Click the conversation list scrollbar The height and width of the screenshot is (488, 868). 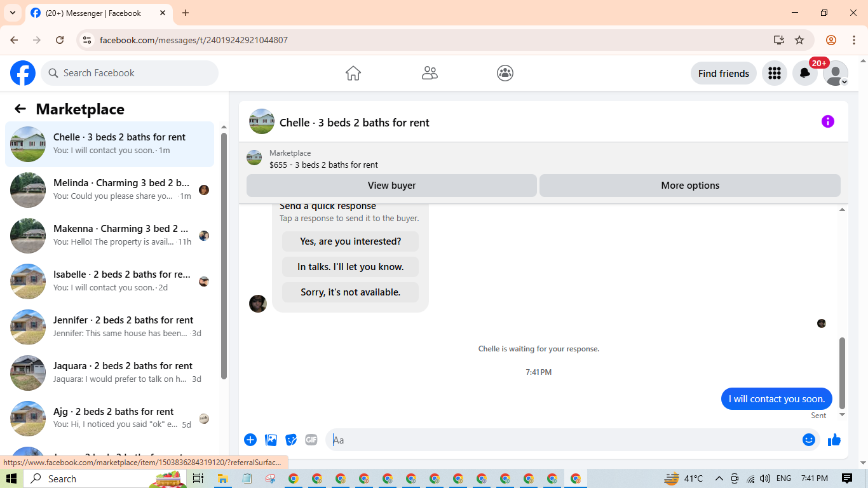pyautogui.click(x=224, y=256)
